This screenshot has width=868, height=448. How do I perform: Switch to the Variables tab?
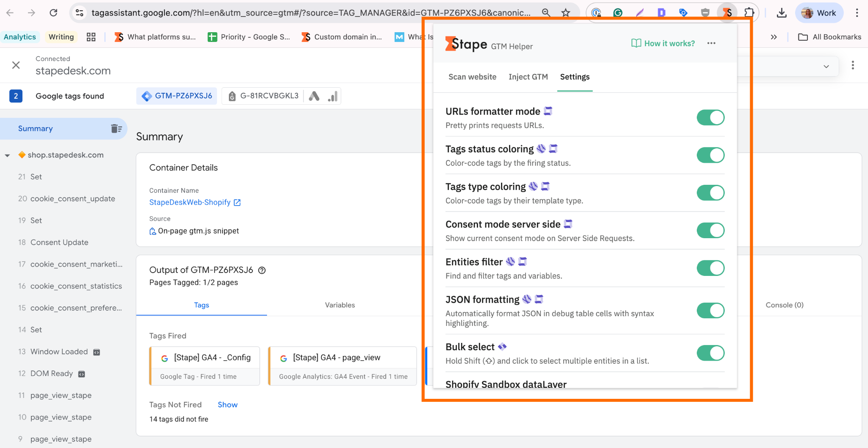[x=340, y=305]
